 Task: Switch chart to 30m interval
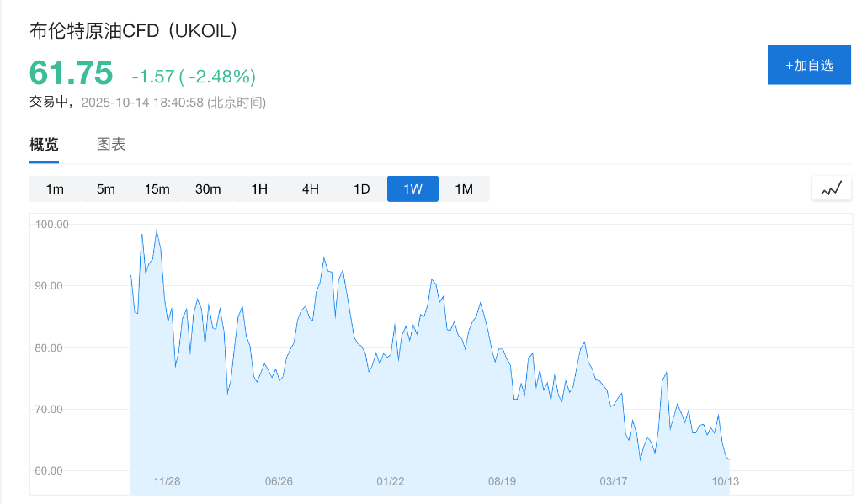208,188
